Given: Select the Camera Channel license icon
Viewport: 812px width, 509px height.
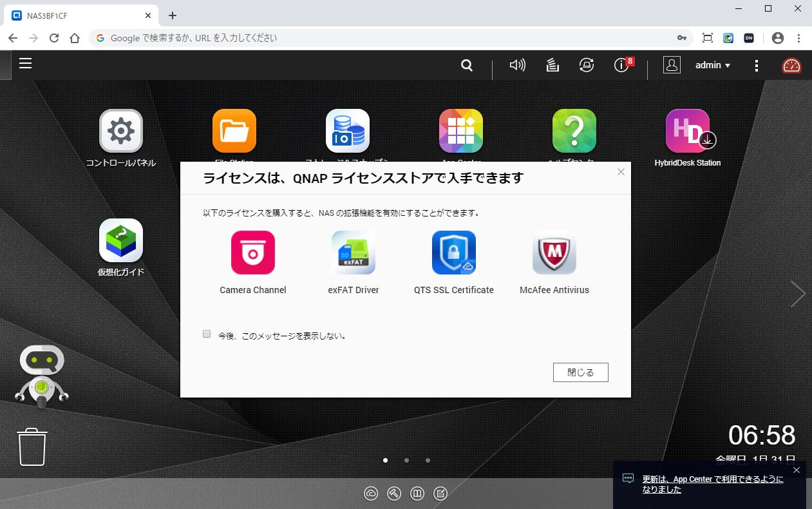Looking at the screenshot, I should tap(253, 253).
